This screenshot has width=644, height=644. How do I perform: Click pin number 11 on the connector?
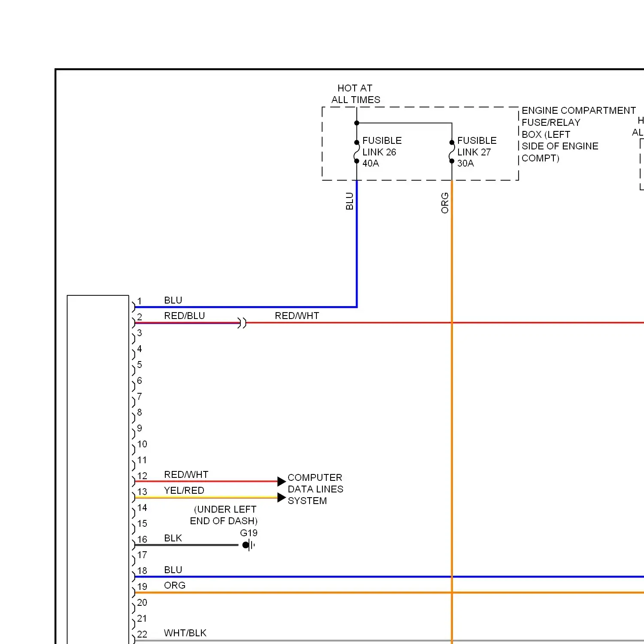coord(142,460)
